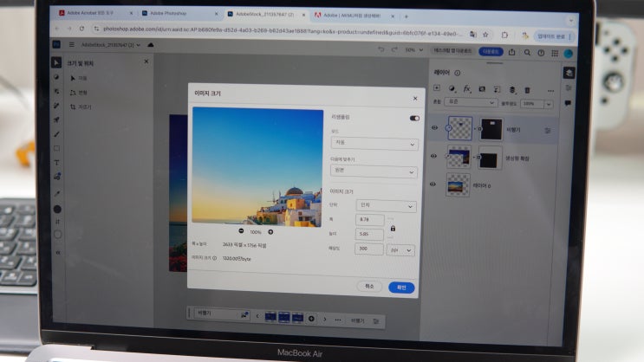Viewport: 644px width, 362px height.
Task: Click the swap colors arrows icon
Action: (57, 222)
